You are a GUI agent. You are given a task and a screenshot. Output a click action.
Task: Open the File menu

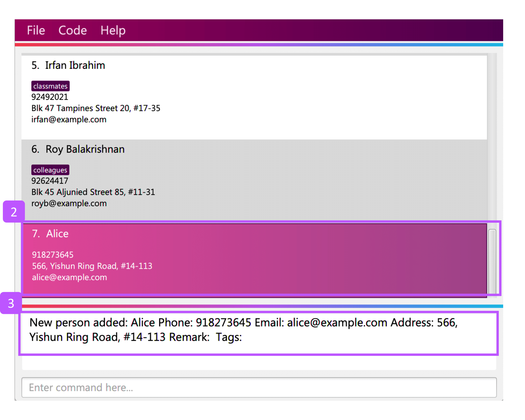coord(36,30)
